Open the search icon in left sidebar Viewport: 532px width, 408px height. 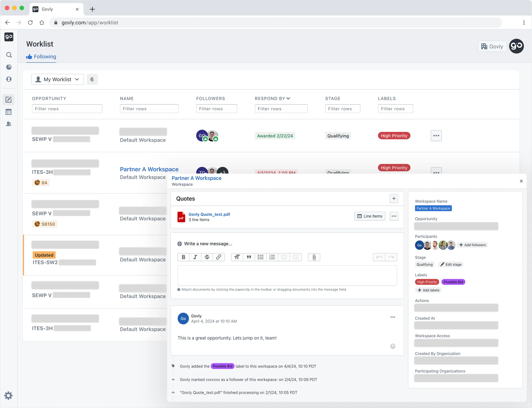pos(9,55)
